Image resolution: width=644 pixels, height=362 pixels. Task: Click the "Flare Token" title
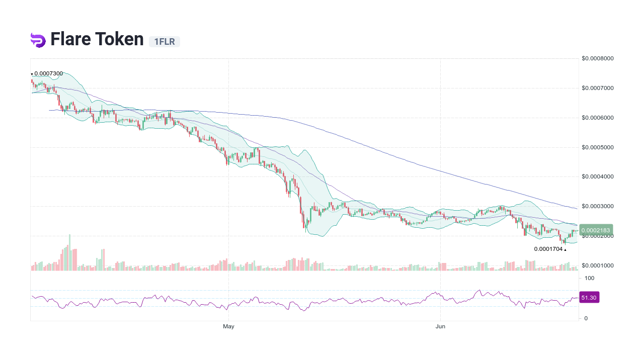click(97, 39)
